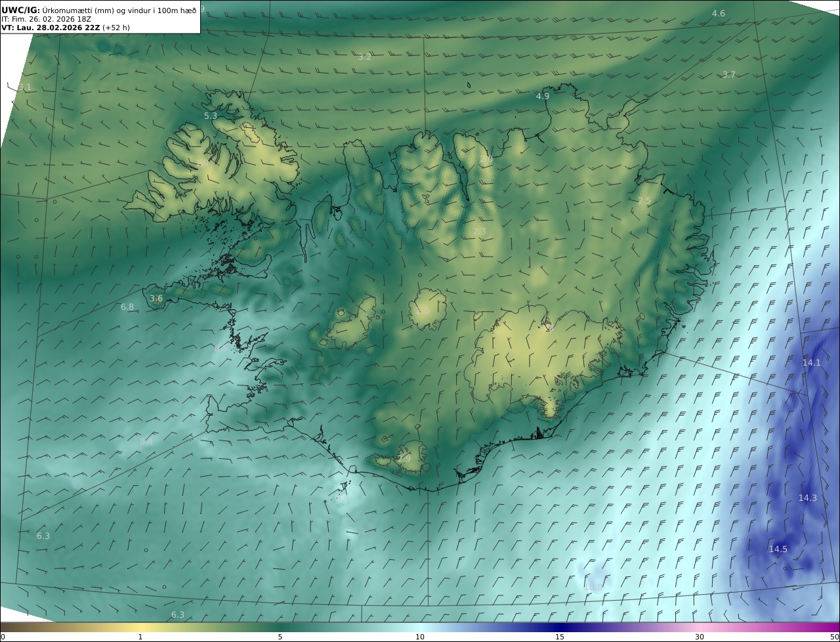Image resolution: width=840 pixels, height=642 pixels.
Task: Click the 2.3 value label
Action: tap(480, 231)
